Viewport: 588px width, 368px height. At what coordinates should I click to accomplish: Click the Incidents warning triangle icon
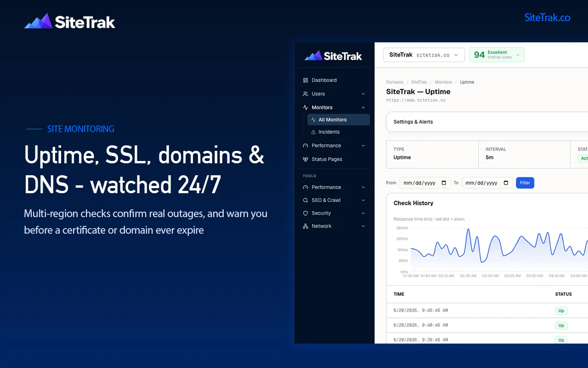[x=313, y=132]
